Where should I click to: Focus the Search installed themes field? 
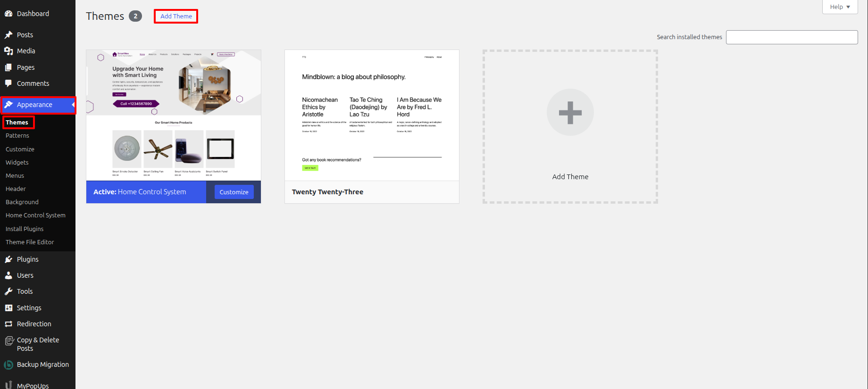792,37
